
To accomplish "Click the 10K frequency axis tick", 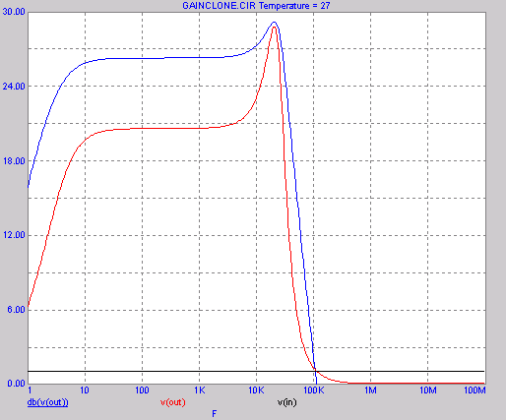I will 256,390.
